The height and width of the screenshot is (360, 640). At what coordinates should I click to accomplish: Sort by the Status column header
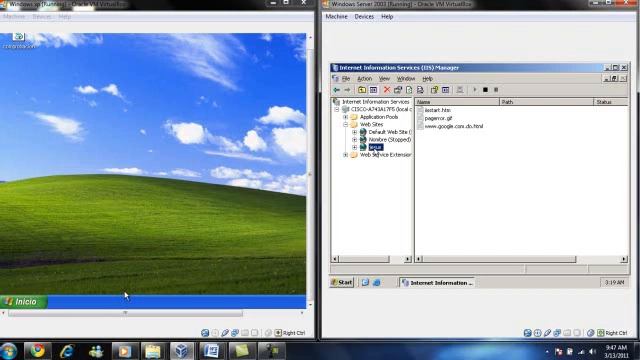(x=611, y=102)
